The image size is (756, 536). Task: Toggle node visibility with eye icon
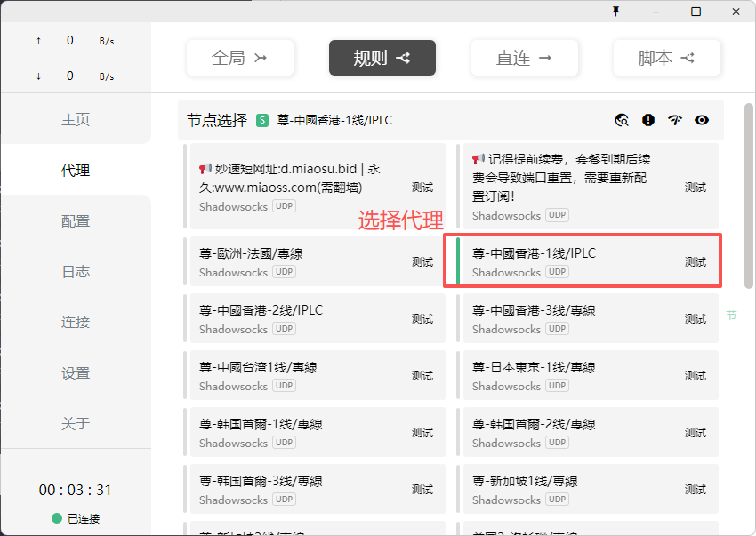click(702, 120)
